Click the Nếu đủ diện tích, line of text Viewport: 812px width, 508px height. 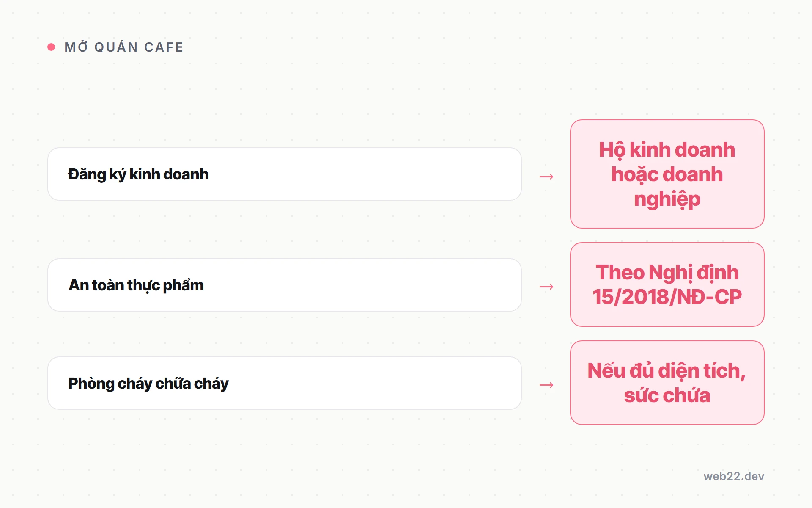click(x=667, y=370)
